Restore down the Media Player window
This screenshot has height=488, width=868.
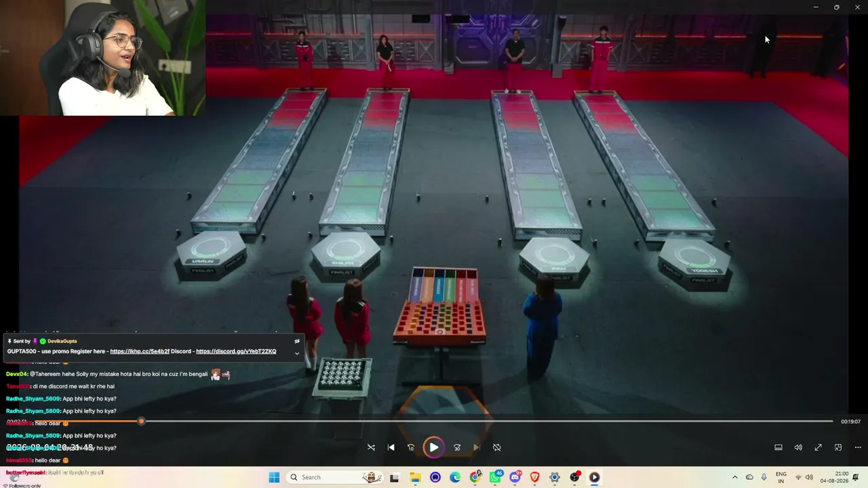pos(837,7)
